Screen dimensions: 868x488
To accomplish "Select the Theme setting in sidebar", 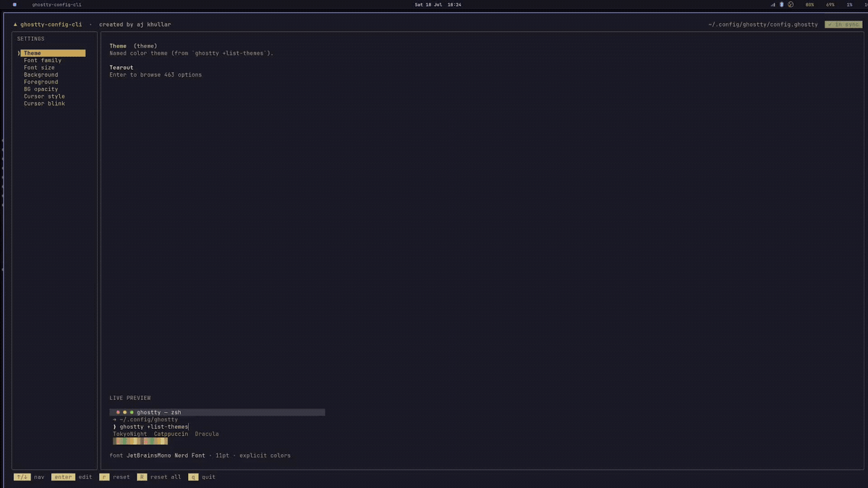I will (x=53, y=53).
